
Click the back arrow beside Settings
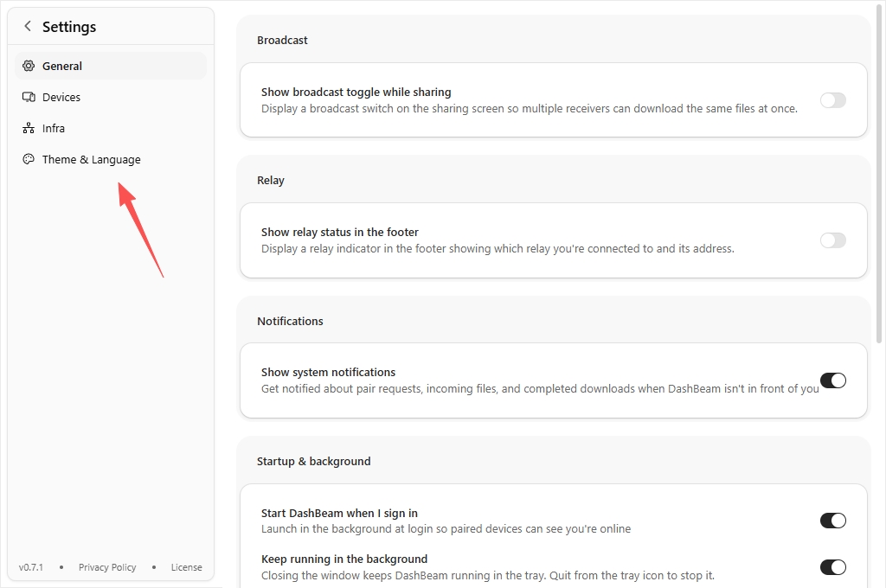(x=27, y=26)
